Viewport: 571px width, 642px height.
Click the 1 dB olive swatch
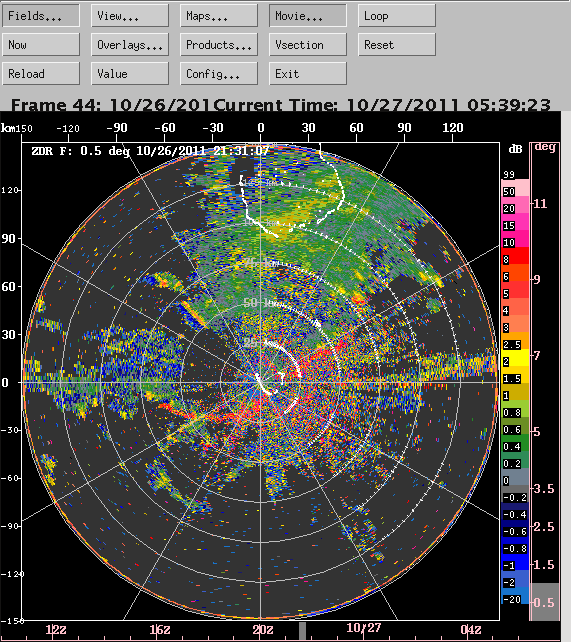click(515, 392)
